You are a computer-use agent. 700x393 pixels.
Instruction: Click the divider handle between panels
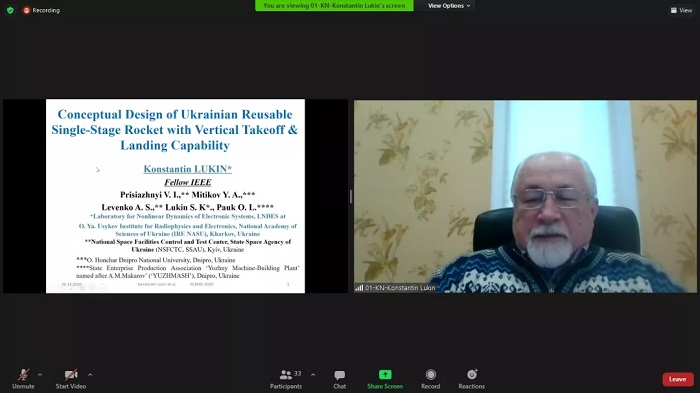(x=351, y=196)
